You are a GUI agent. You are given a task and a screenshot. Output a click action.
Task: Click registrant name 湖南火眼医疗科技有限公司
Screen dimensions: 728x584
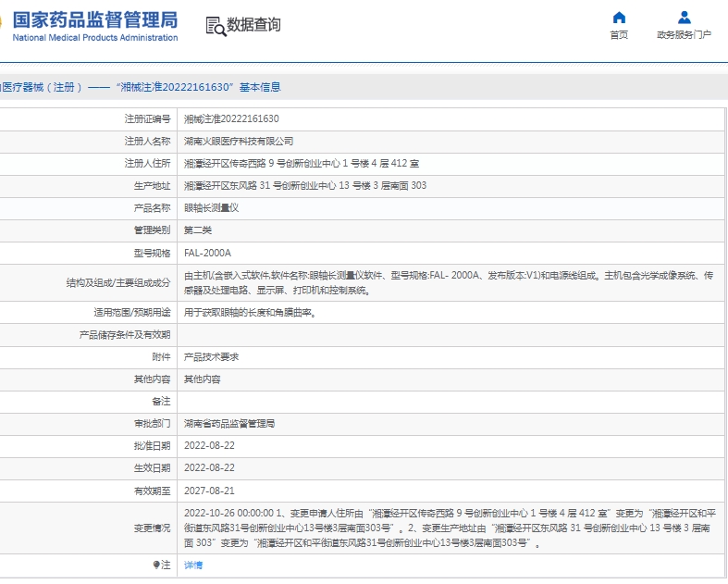click(x=239, y=142)
